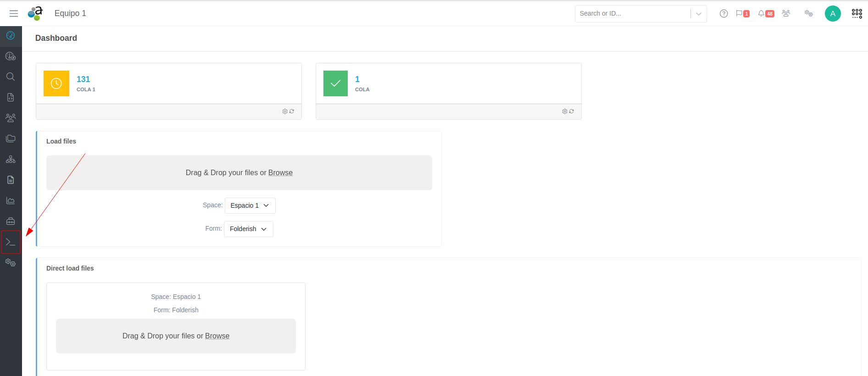Click the help question mark icon
The height and width of the screenshot is (376, 868).
tap(723, 14)
